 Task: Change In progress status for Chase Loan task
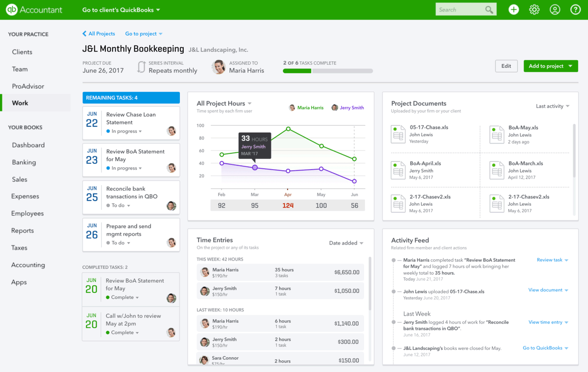point(124,131)
